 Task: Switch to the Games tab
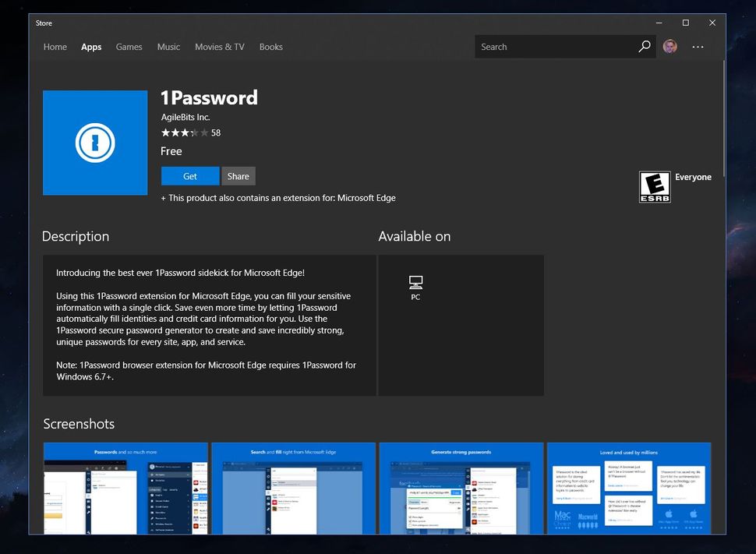tap(129, 47)
